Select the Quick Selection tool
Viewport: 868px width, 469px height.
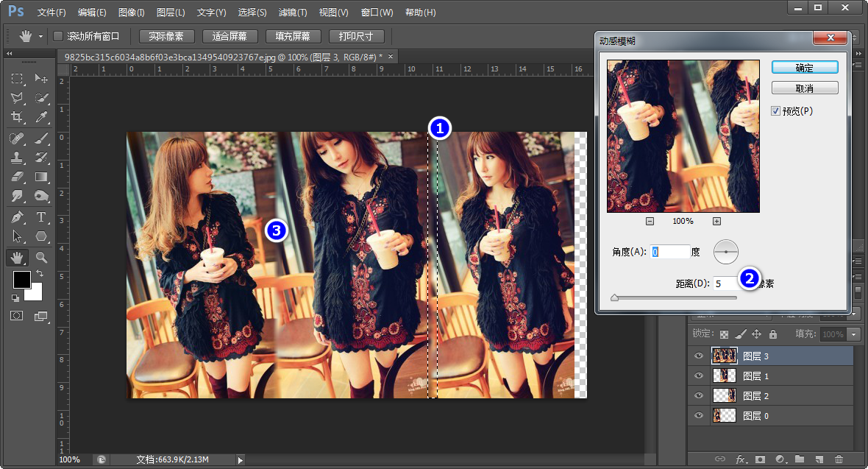pos(41,98)
